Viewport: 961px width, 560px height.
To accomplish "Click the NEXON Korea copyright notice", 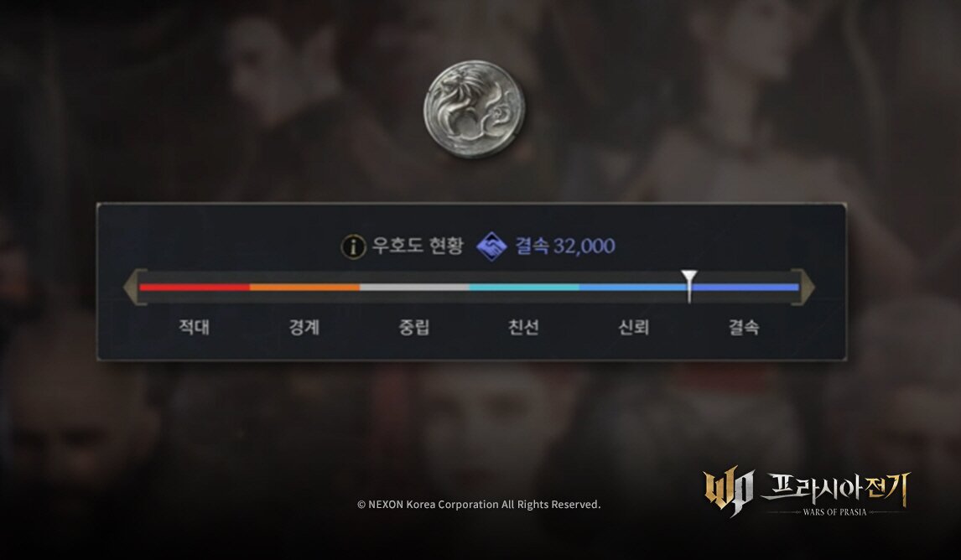I will tap(479, 504).
